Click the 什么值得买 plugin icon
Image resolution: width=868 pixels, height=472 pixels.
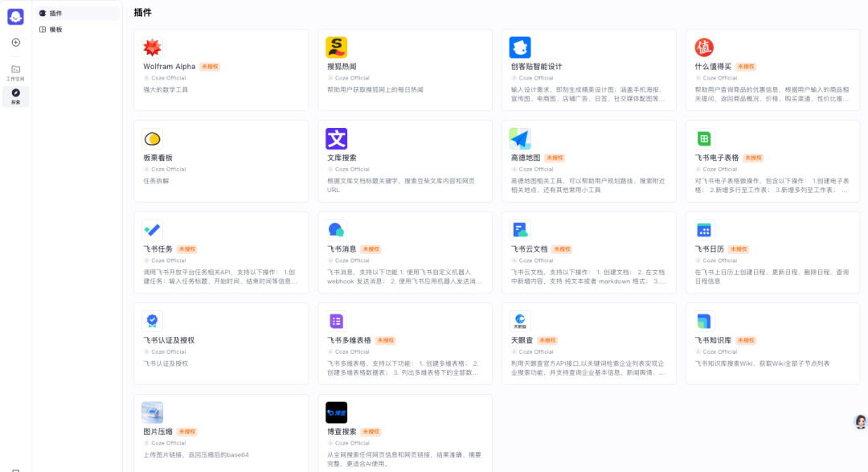(x=704, y=45)
